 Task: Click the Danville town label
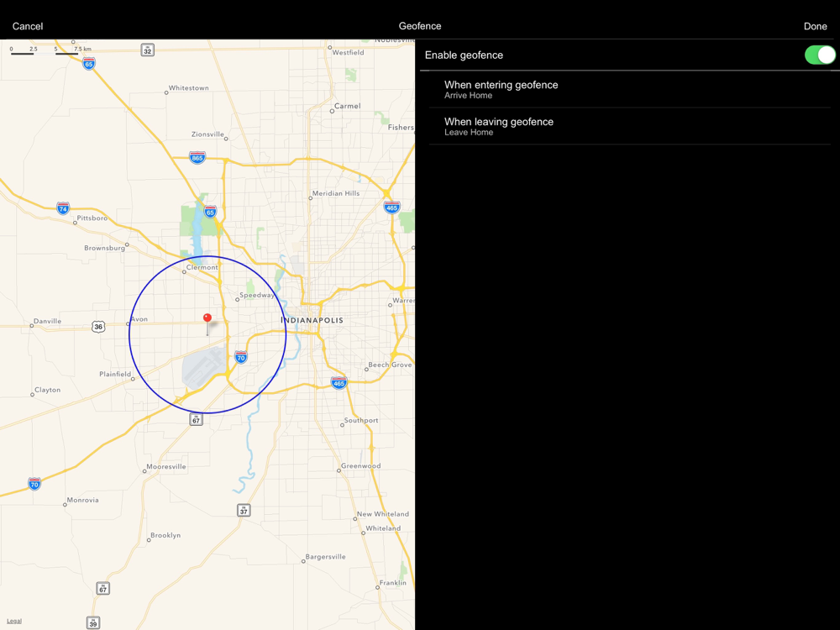tap(47, 321)
